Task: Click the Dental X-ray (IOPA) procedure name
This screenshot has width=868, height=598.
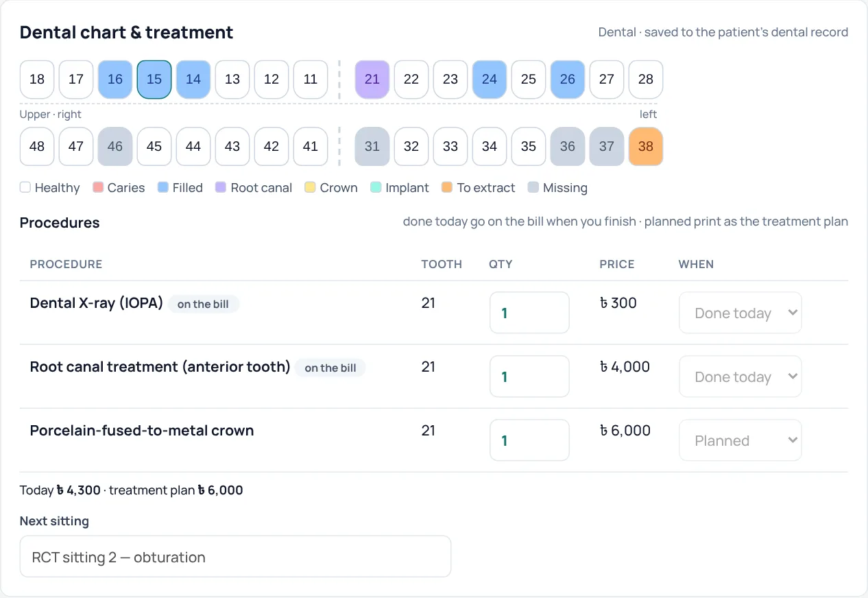Action: (x=97, y=303)
